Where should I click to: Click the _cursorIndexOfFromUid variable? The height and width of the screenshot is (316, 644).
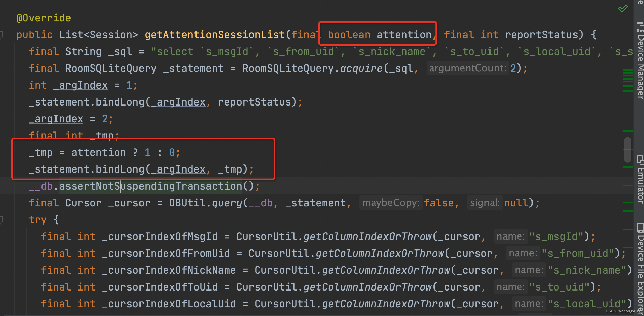pos(166,254)
